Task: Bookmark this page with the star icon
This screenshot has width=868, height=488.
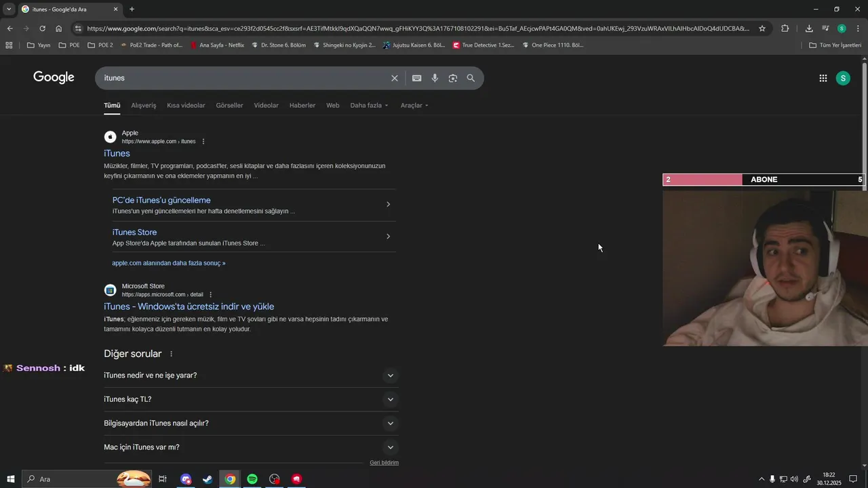Action: point(762,28)
